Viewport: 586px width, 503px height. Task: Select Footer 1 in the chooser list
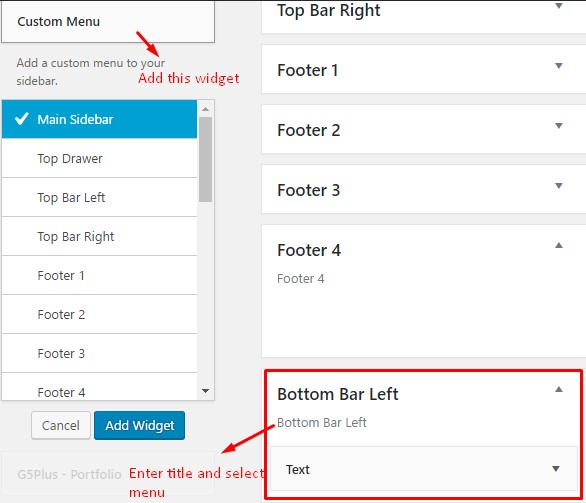pyautogui.click(x=99, y=275)
